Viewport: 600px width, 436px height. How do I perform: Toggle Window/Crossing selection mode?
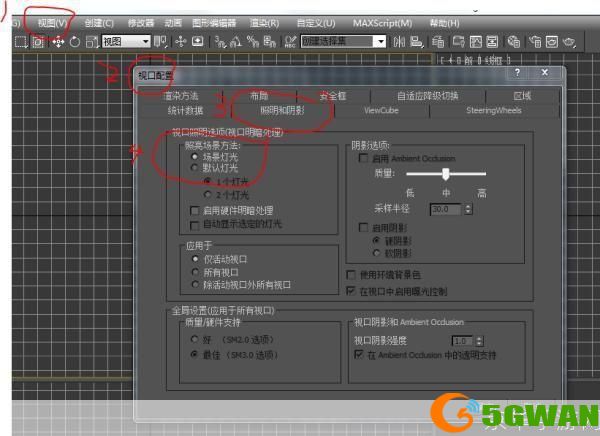38,41
